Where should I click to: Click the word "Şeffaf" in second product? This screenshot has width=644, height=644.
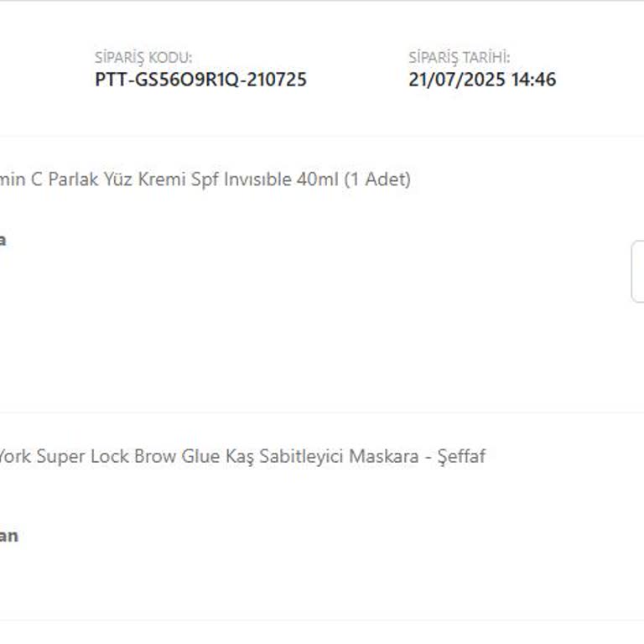click(x=462, y=457)
